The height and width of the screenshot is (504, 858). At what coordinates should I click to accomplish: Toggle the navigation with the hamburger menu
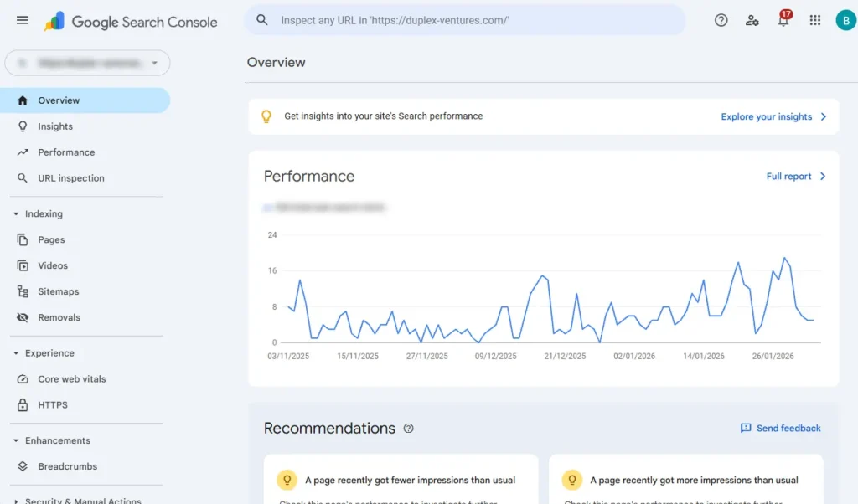[x=22, y=20]
